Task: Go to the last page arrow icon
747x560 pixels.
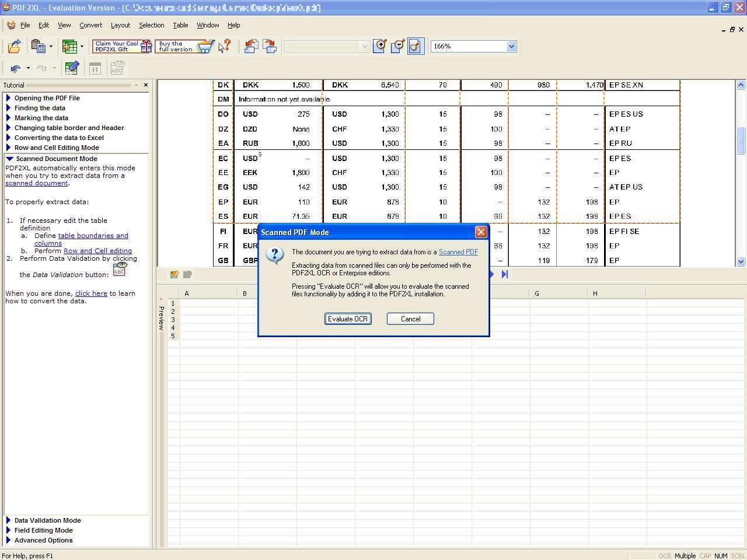Action: coord(505,274)
